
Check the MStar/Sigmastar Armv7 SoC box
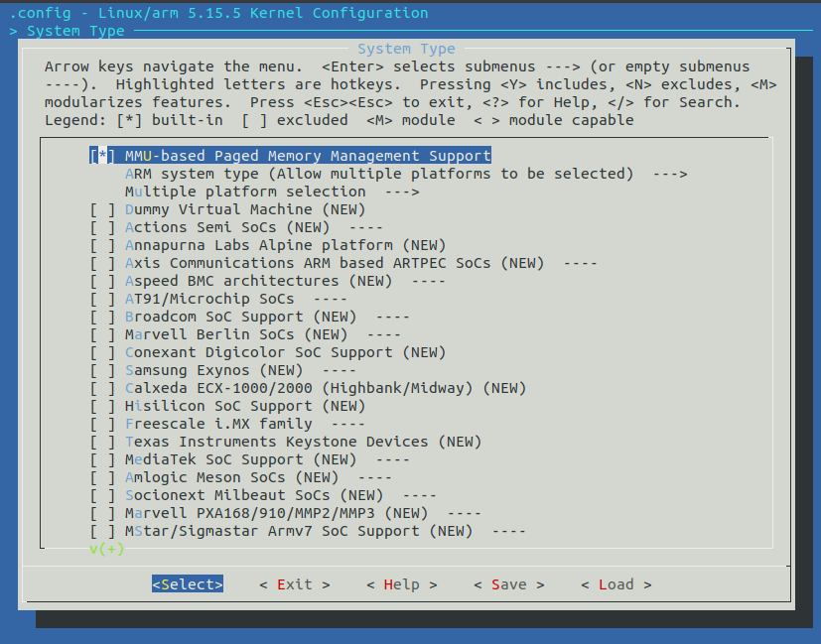click(102, 532)
